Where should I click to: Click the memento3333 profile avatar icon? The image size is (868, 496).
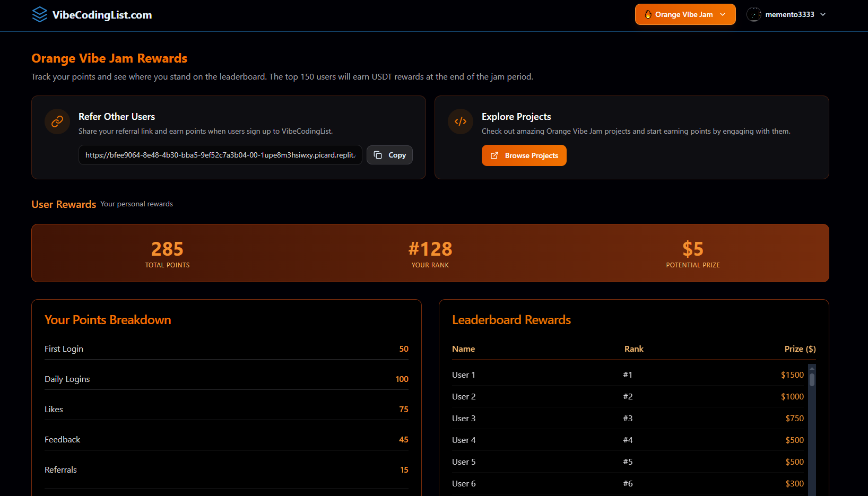[x=753, y=14]
